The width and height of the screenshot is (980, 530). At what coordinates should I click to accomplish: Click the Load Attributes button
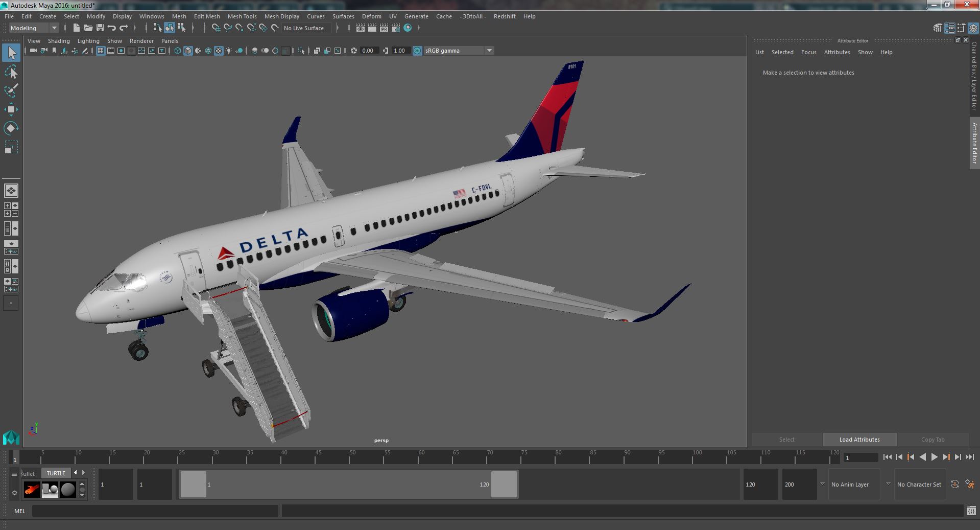(x=859, y=440)
